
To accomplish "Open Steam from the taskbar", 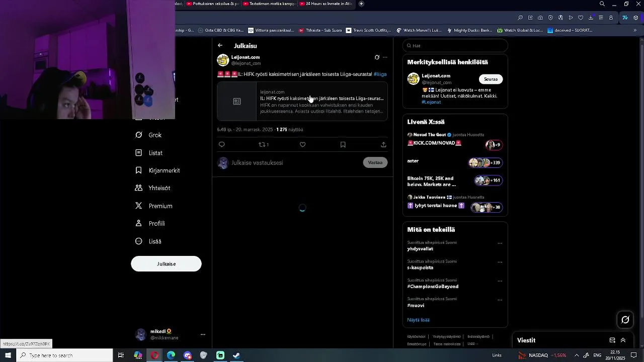I will click(x=236, y=355).
